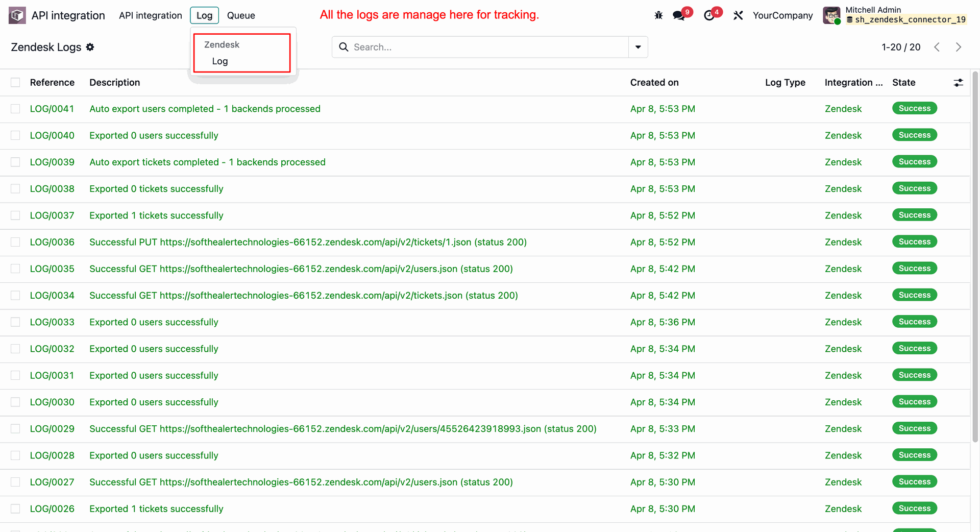The height and width of the screenshot is (532, 980).
Task: Select checkbox for LOG/0027
Action: point(15,482)
